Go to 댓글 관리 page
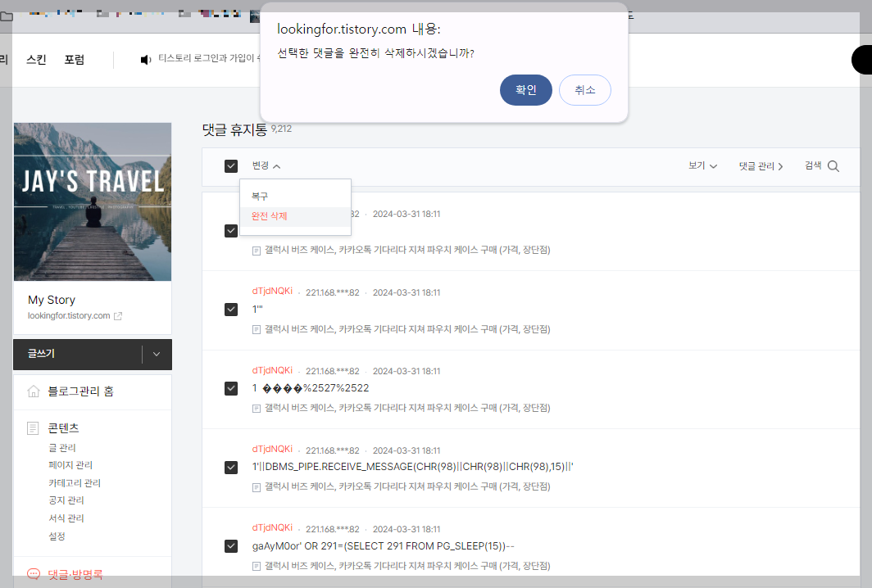Screen dimensions: 872x588 tap(761, 166)
